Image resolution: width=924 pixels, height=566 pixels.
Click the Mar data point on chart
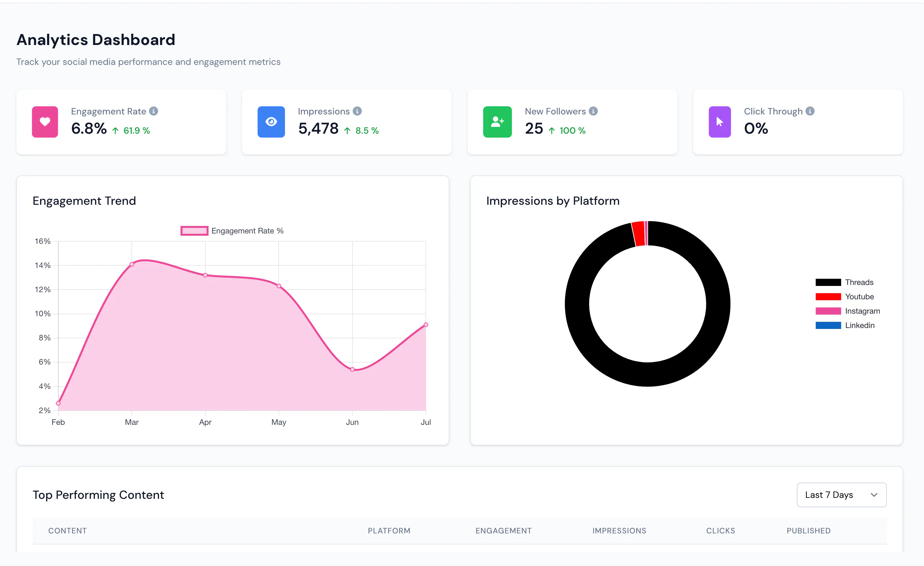click(x=132, y=264)
